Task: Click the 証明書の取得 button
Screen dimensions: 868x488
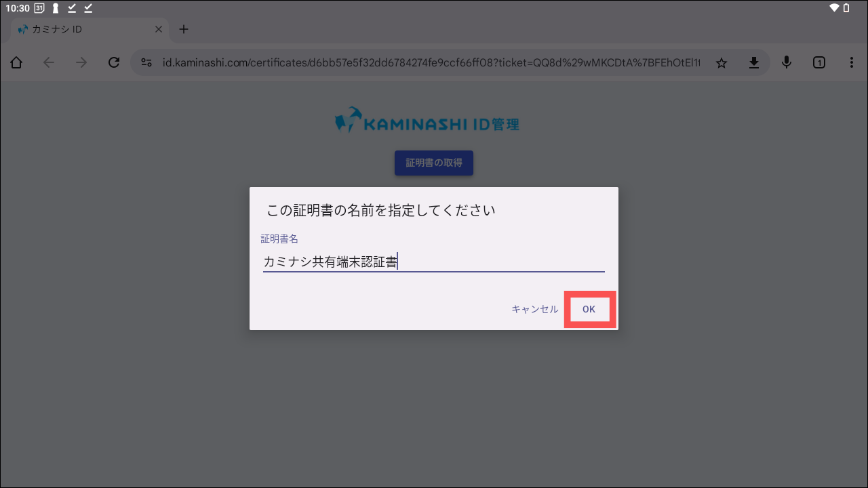Action: pyautogui.click(x=434, y=163)
